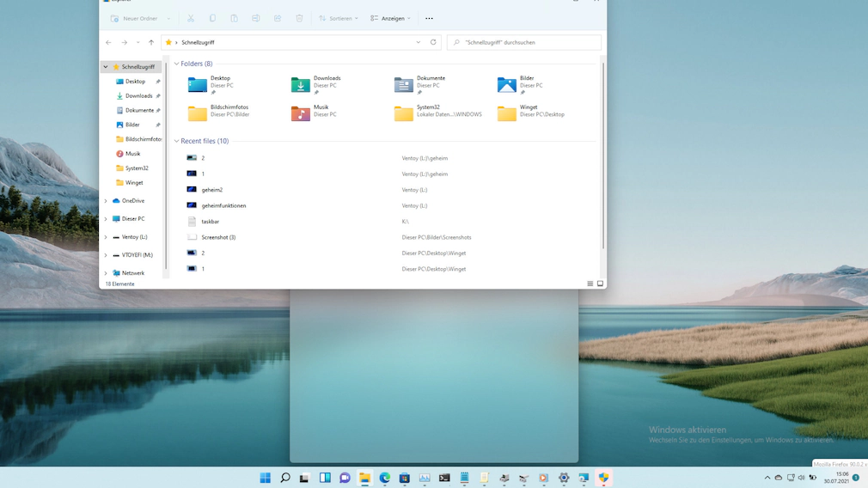
Task: Expand the VTOYEFI (M:) drive node
Action: [x=106, y=255]
